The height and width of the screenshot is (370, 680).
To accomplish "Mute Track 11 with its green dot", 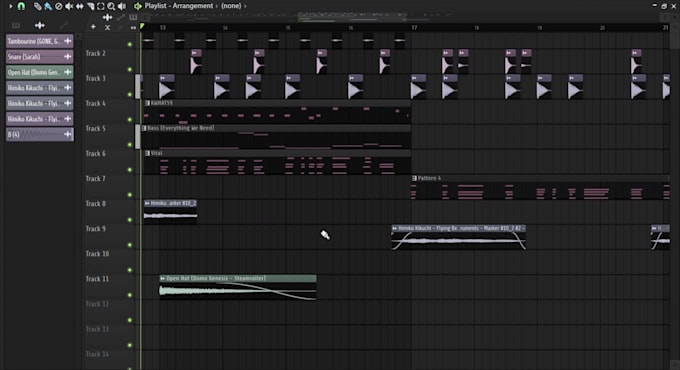I will (130, 295).
